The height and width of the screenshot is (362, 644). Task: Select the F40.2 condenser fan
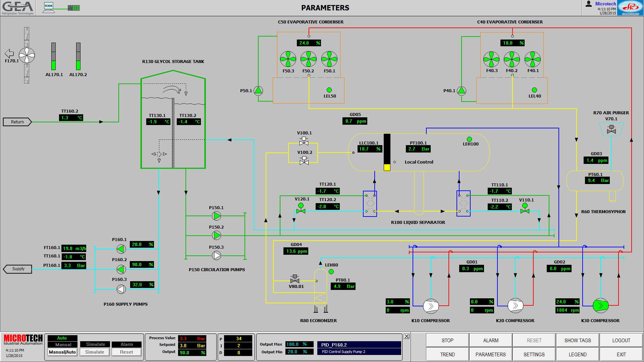tap(512, 59)
